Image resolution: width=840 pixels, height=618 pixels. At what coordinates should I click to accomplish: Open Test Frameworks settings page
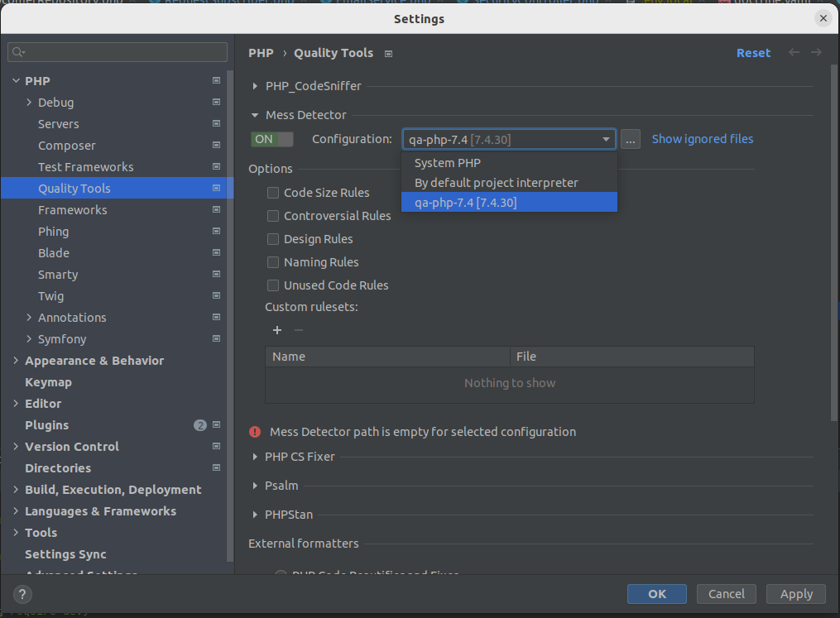coord(86,167)
